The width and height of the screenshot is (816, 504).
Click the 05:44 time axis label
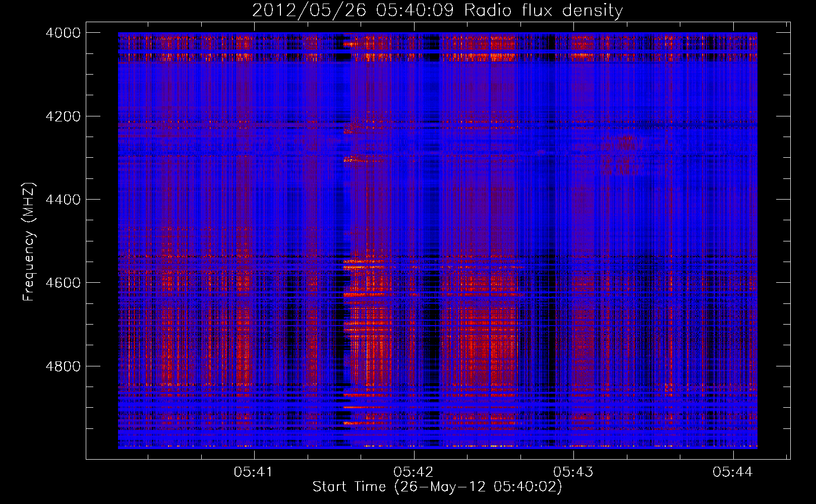click(x=732, y=472)
